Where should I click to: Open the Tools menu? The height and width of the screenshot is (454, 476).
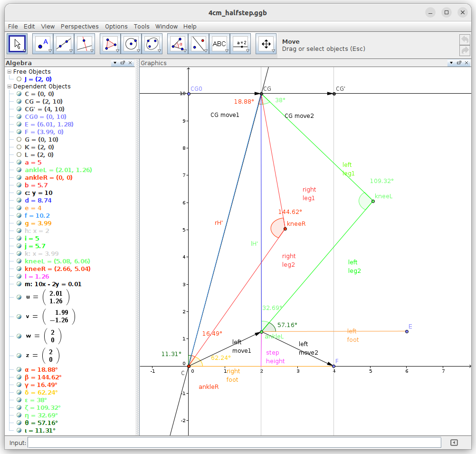point(142,27)
